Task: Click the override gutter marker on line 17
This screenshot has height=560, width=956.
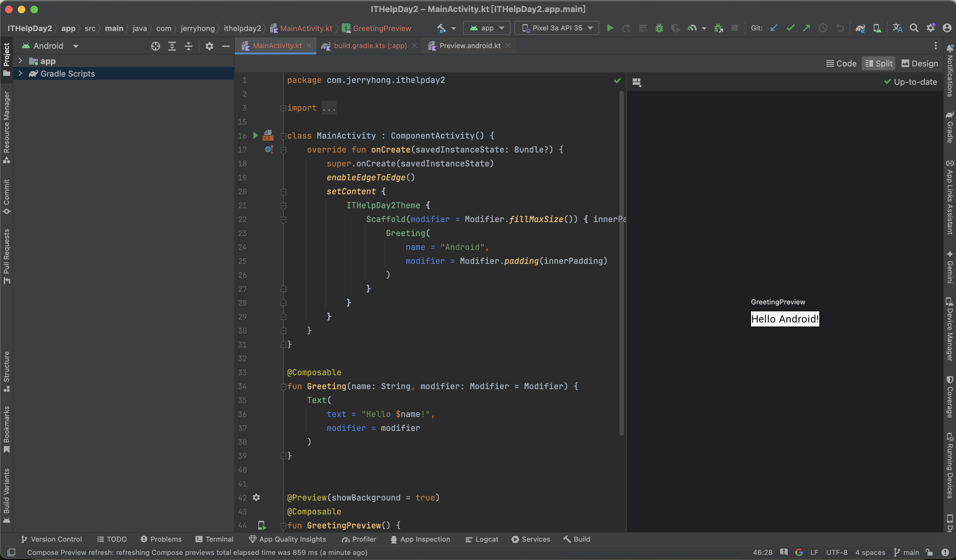Action: coord(269,149)
